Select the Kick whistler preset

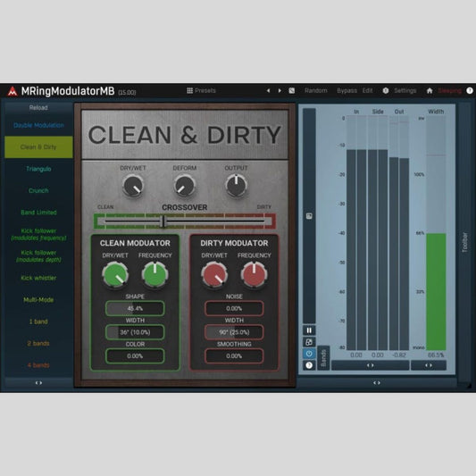point(38,278)
